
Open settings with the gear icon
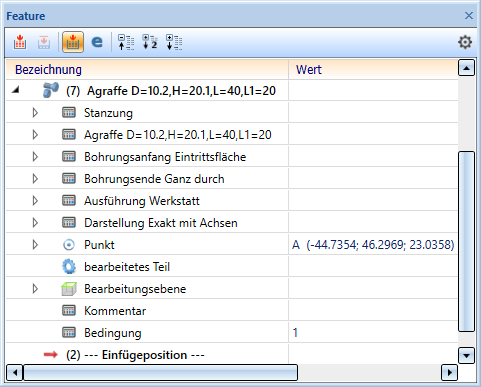pos(465,42)
